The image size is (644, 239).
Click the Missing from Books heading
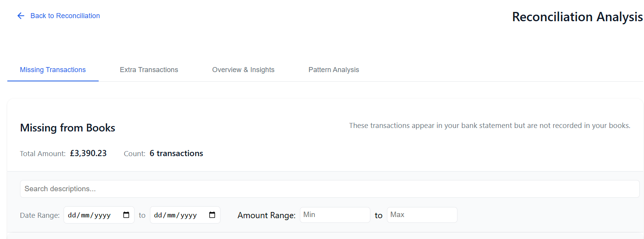tap(67, 128)
